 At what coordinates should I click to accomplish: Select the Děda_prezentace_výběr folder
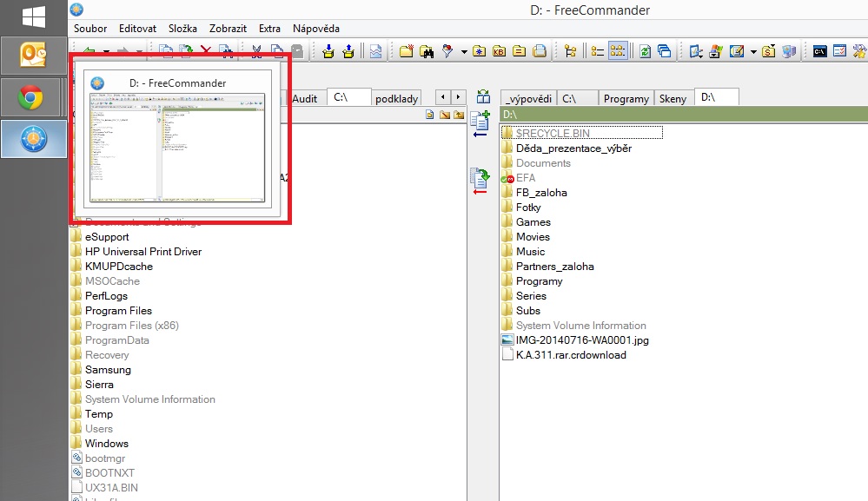[x=573, y=148]
